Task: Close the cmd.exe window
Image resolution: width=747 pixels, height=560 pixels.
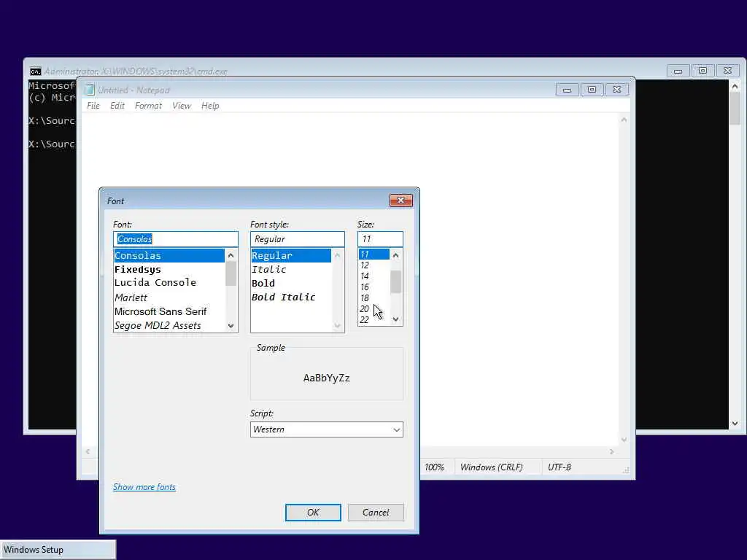Action: [727, 71]
